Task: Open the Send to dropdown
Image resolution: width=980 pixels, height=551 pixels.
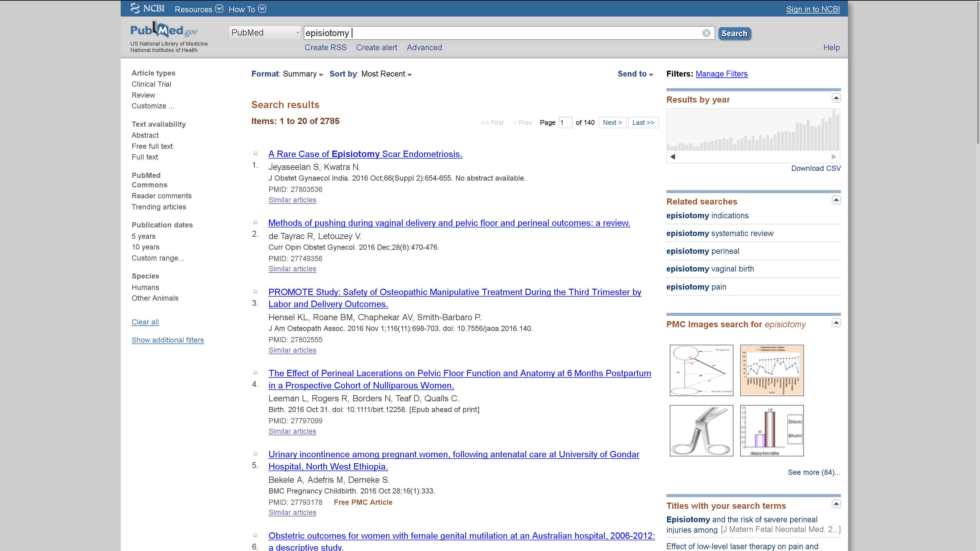Action: coord(635,74)
